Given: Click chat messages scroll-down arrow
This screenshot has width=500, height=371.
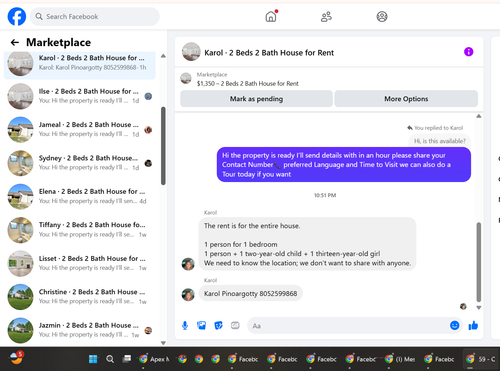Looking at the screenshot, I should tap(479, 308).
